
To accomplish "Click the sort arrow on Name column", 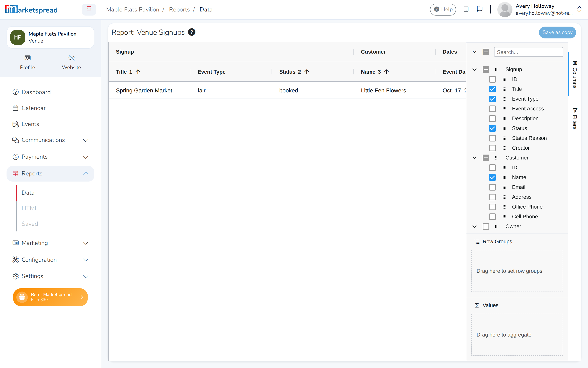I will click(x=386, y=72).
